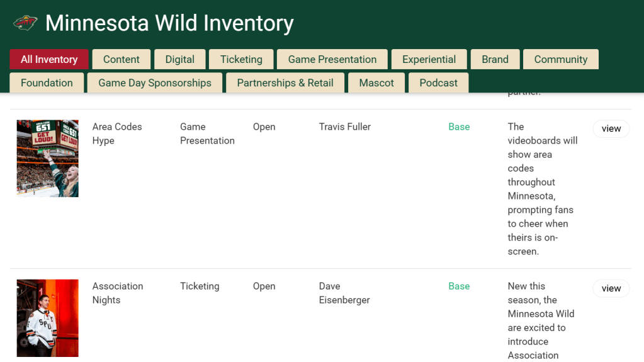The width and height of the screenshot is (644, 362).
Task: Open Partnerships & Retail tab
Action: [x=285, y=82]
